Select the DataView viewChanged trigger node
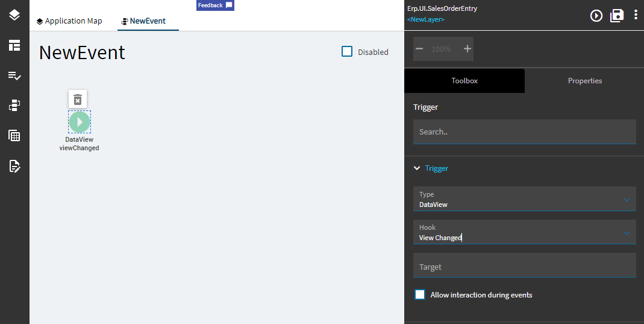The height and width of the screenshot is (324, 644). (80, 122)
